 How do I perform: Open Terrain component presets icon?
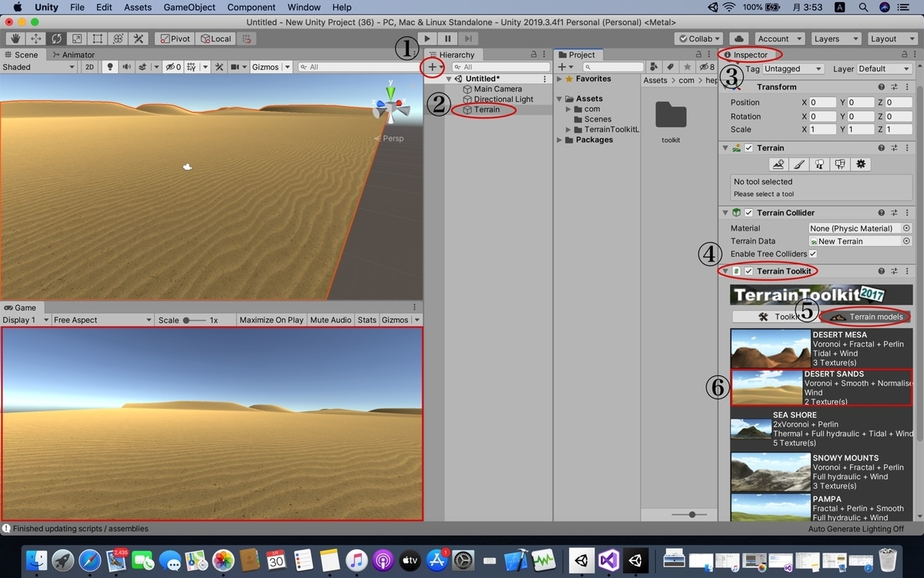(x=895, y=148)
